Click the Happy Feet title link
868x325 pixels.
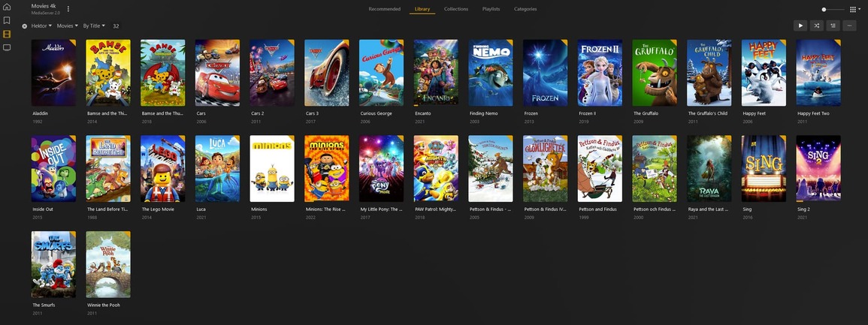click(x=754, y=113)
